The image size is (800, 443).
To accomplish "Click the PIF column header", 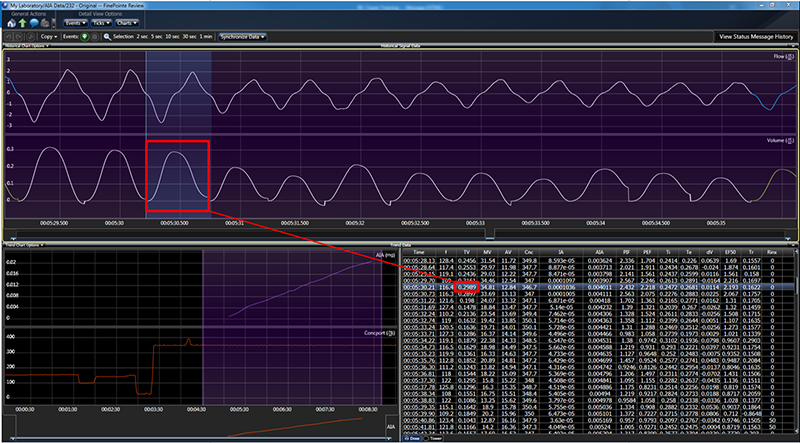I will 626,252.
